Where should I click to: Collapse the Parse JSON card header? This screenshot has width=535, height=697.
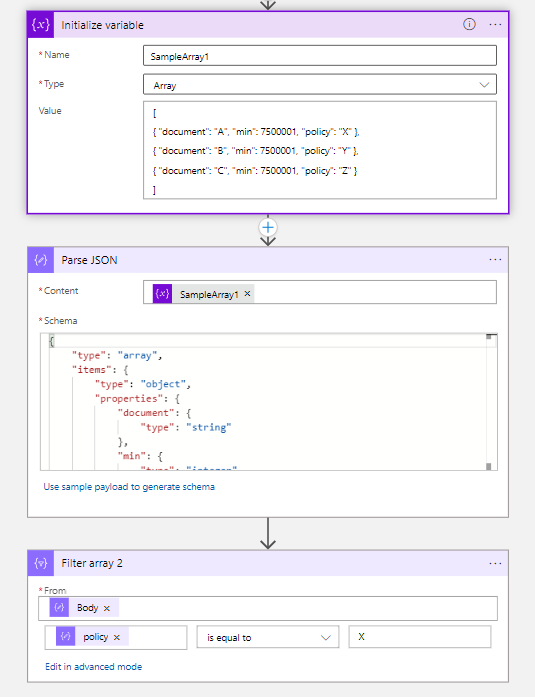[268, 260]
